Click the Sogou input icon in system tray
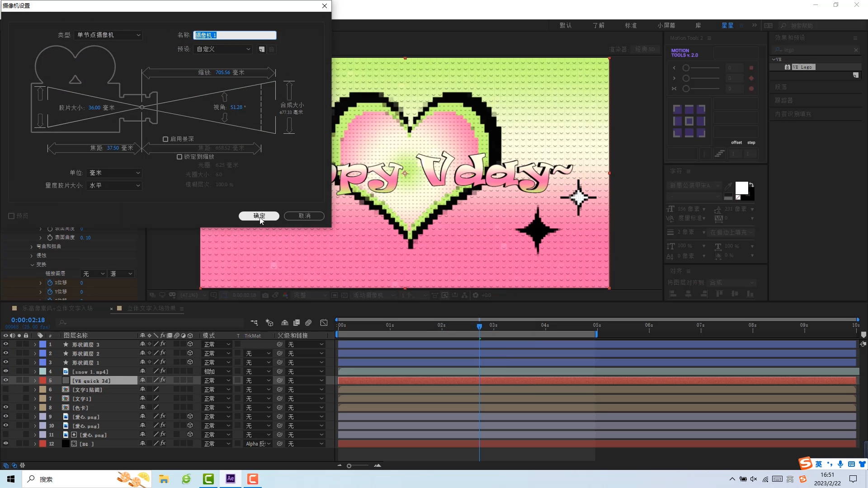The height and width of the screenshot is (488, 868). click(803, 479)
